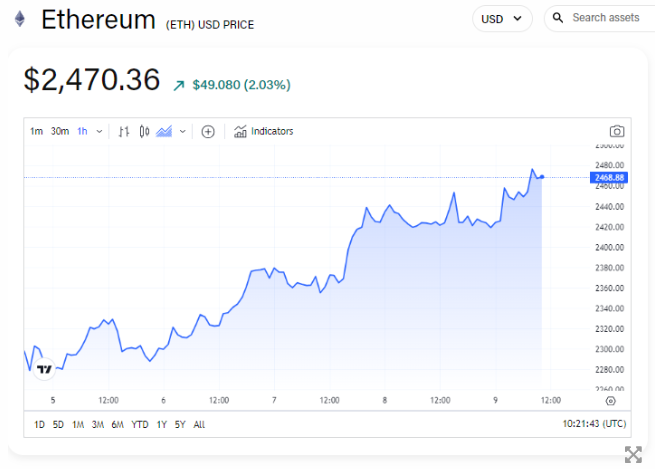Screen dimensions: 655x469
Task: Click the 2468.88 current price label
Action: [609, 177]
